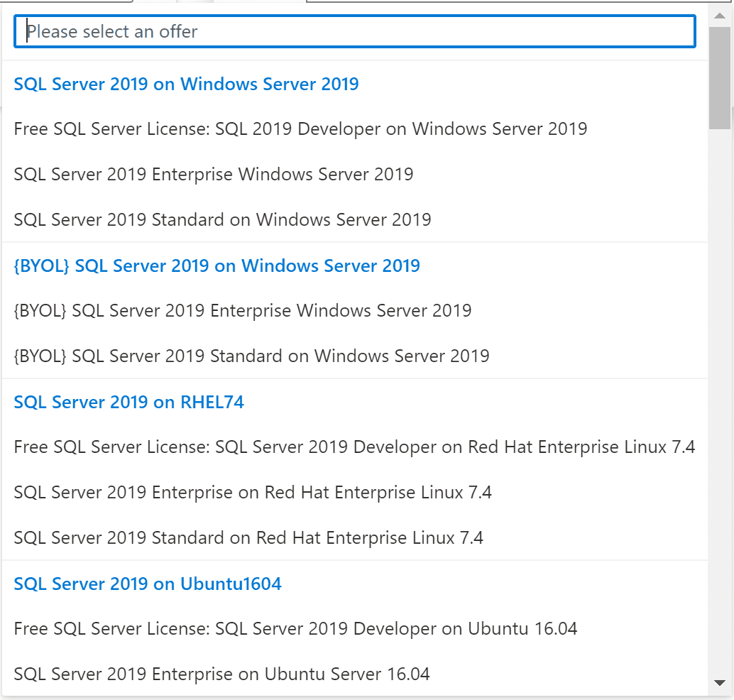Image resolution: width=734 pixels, height=700 pixels.
Task: Select 'SQL Server 2019 on RHEL74' group heading
Action: (128, 403)
